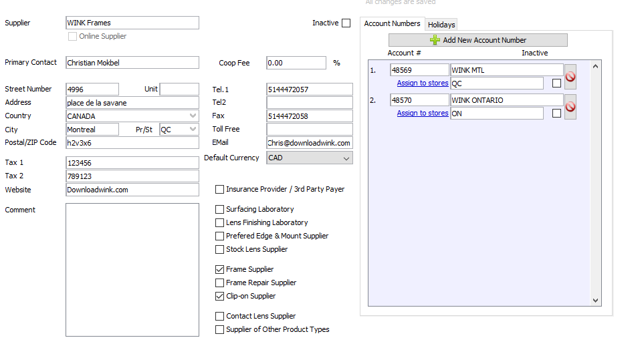Check Frame Repair Supplier option

[x=220, y=283]
